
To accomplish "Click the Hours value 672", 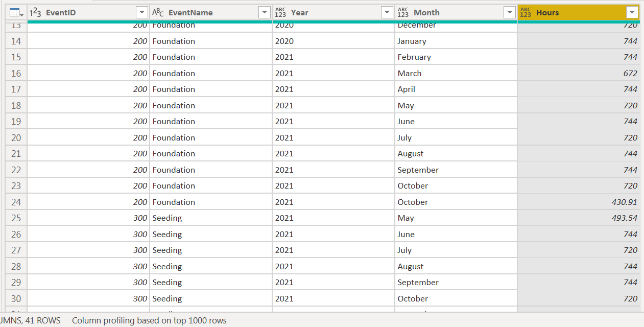I will (x=579, y=73).
